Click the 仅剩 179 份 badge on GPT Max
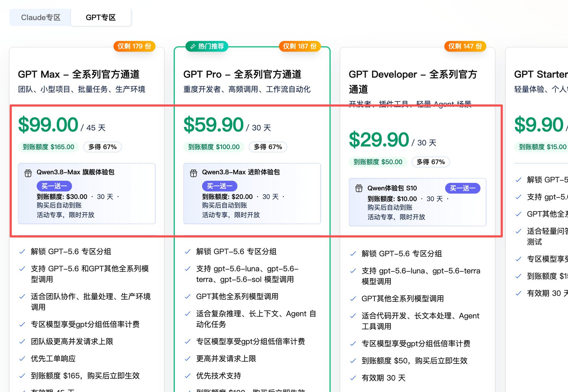The width and height of the screenshot is (568, 392). click(x=134, y=46)
